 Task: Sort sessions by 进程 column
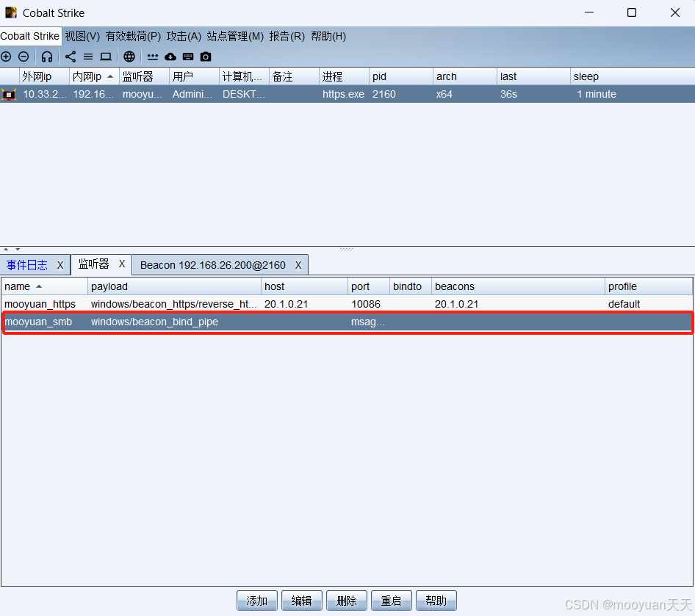(344, 76)
